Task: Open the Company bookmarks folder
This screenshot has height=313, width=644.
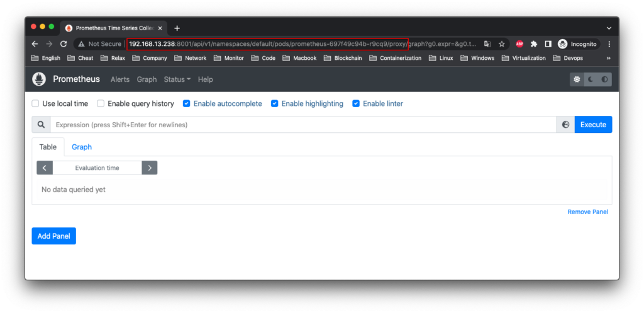Action: tap(150, 58)
